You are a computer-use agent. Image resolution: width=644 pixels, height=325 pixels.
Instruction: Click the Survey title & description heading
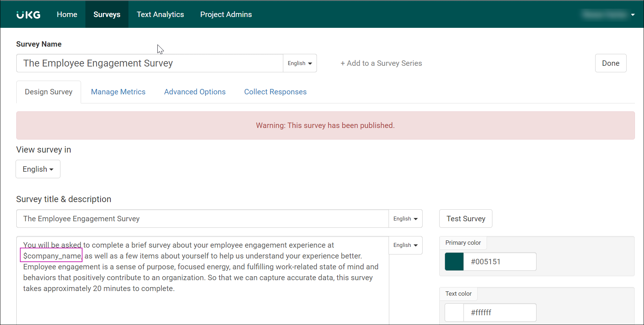(x=64, y=199)
